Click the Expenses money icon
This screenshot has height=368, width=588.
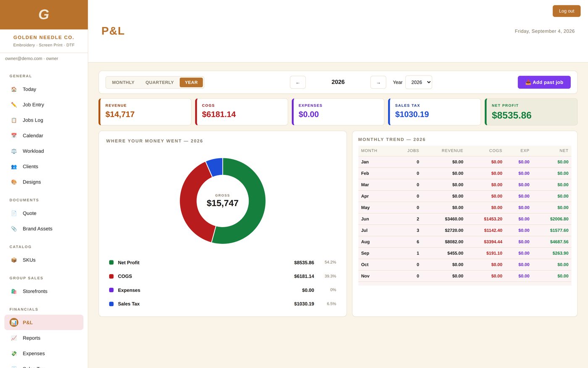[x=14, y=353]
